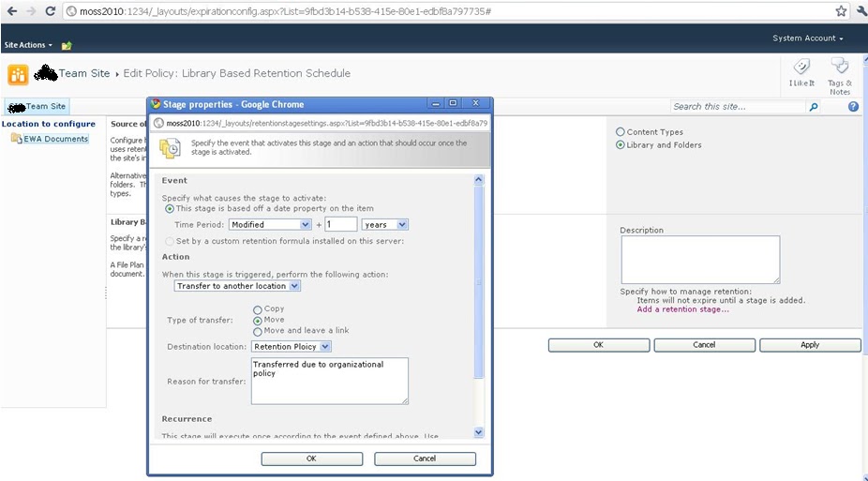Click OK in Stage properties dialog
This screenshot has height=481, width=868.
click(x=311, y=458)
